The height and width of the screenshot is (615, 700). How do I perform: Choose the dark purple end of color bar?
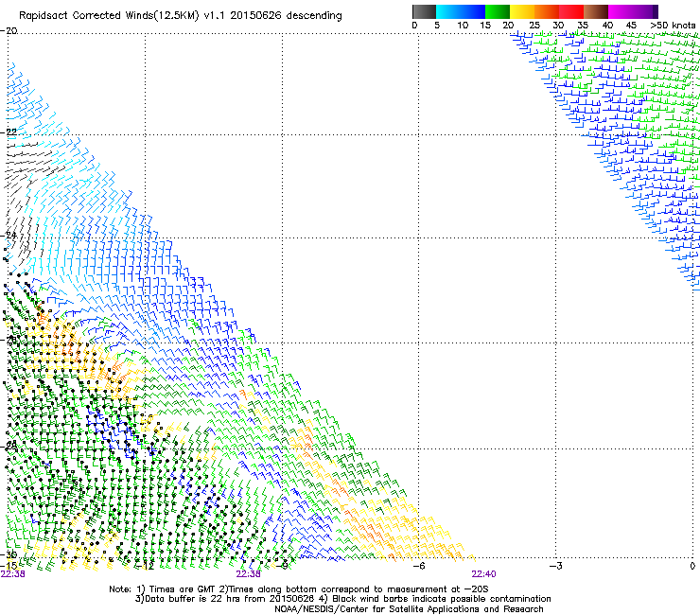coord(654,11)
